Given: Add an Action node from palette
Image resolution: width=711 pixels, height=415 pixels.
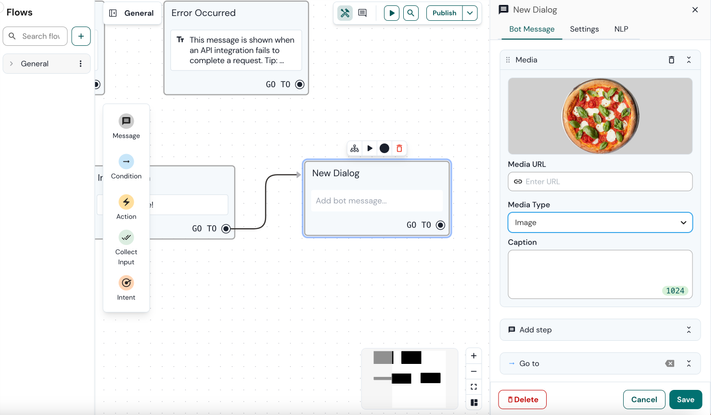Looking at the screenshot, I should point(126,202).
